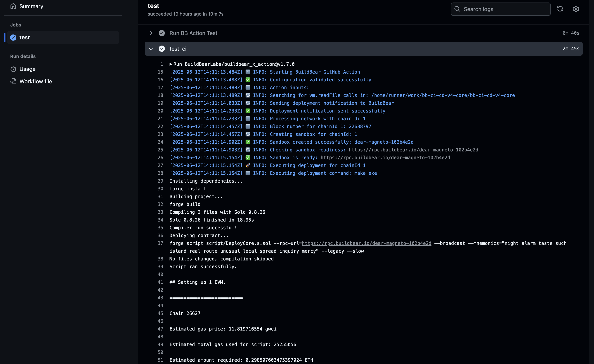
Task: Click the success check icon on Run BB Action Test
Action: tap(162, 33)
